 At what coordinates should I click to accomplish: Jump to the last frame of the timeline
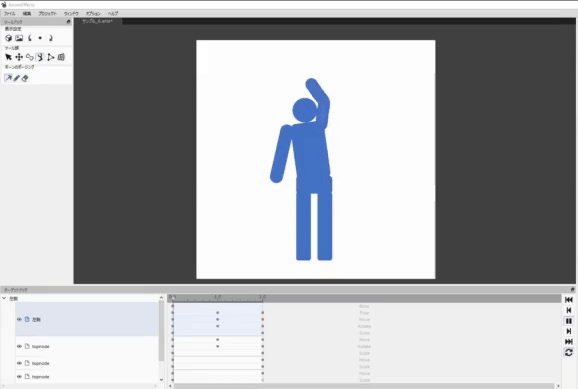[x=569, y=342]
